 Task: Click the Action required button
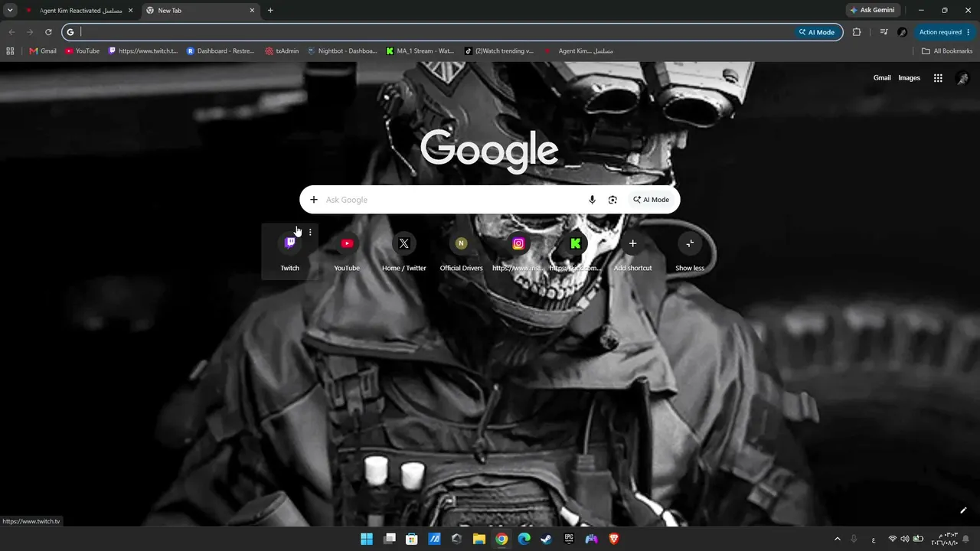click(945, 32)
